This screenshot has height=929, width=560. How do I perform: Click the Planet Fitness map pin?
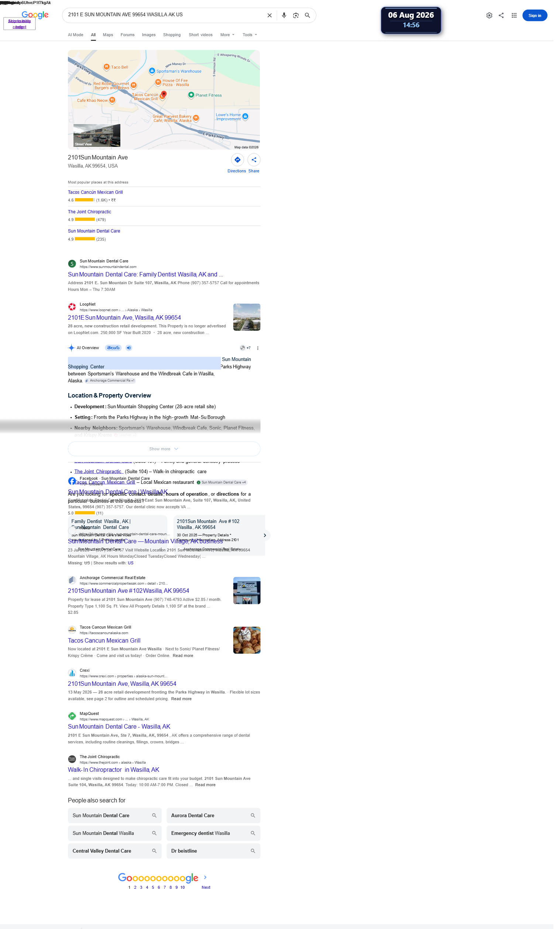click(191, 95)
